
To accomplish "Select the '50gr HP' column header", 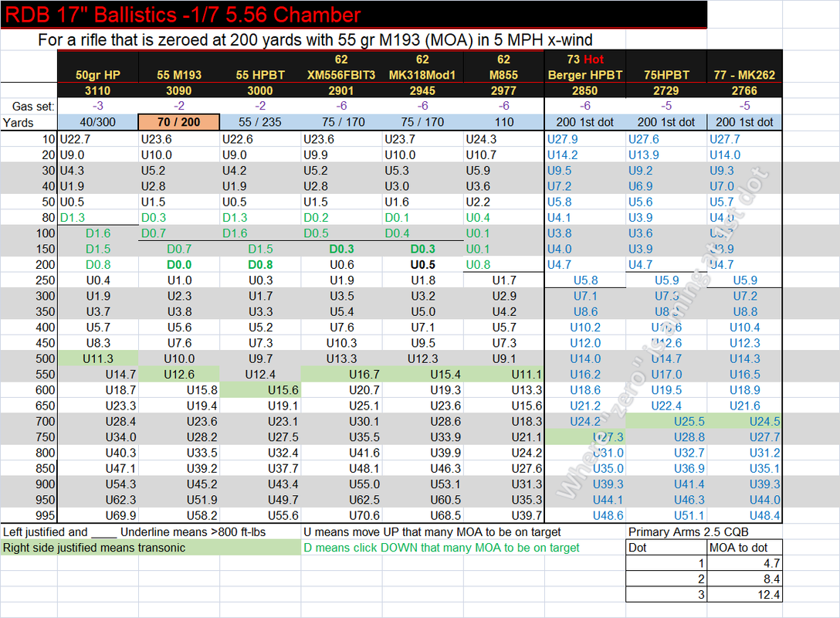I will coord(97,75).
